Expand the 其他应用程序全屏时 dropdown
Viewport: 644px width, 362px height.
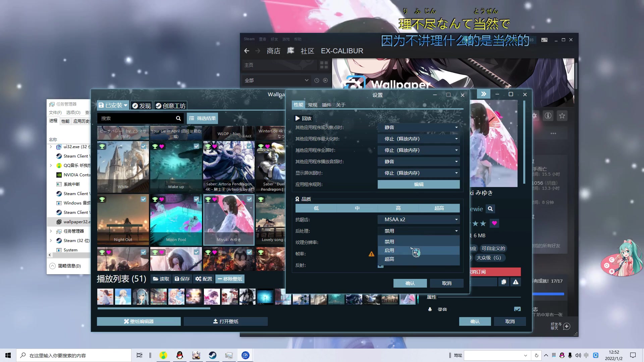point(456,150)
